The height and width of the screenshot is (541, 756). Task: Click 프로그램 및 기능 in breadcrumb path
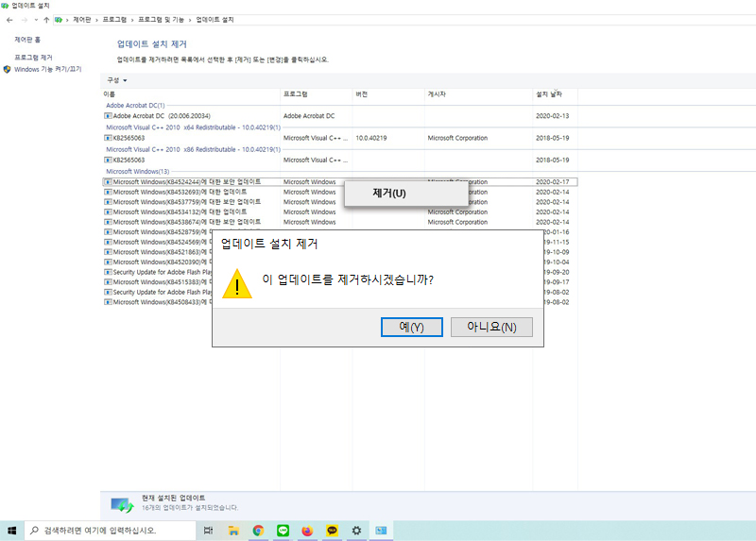(162, 20)
